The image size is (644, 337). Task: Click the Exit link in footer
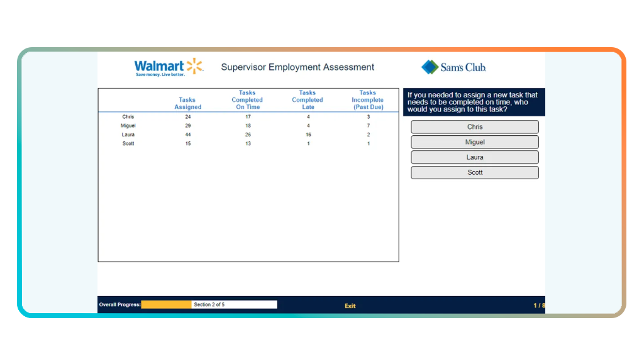(350, 306)
